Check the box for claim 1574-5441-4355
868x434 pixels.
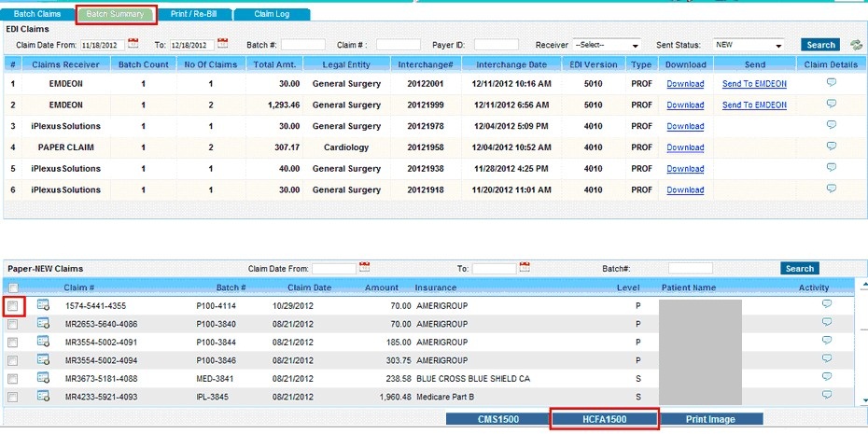click(x=13, y=305)
